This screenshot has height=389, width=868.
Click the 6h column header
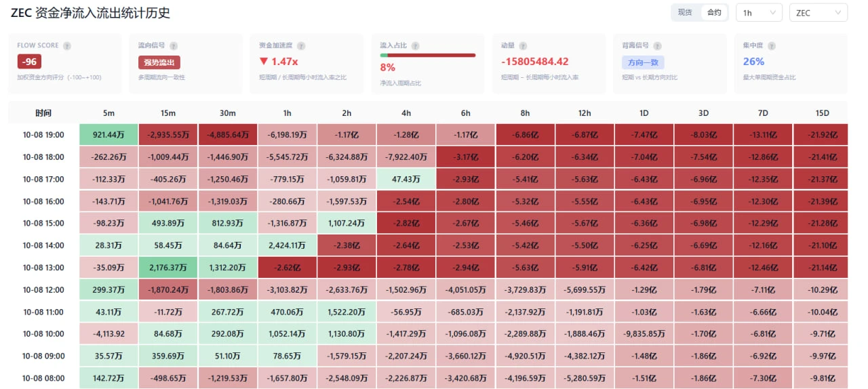(466, 112)
